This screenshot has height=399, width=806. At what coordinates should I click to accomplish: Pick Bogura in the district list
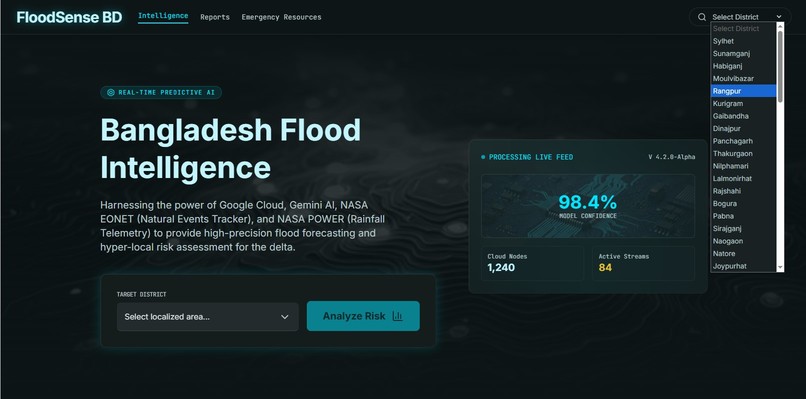point(743,204)
